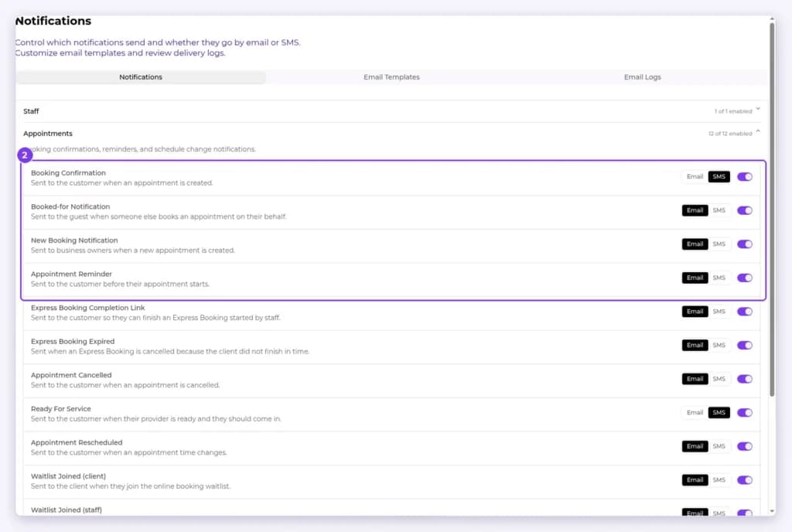Choose SMS for New Booking Notification
Viewport: 792px width, 532px height.
point(719,244)
